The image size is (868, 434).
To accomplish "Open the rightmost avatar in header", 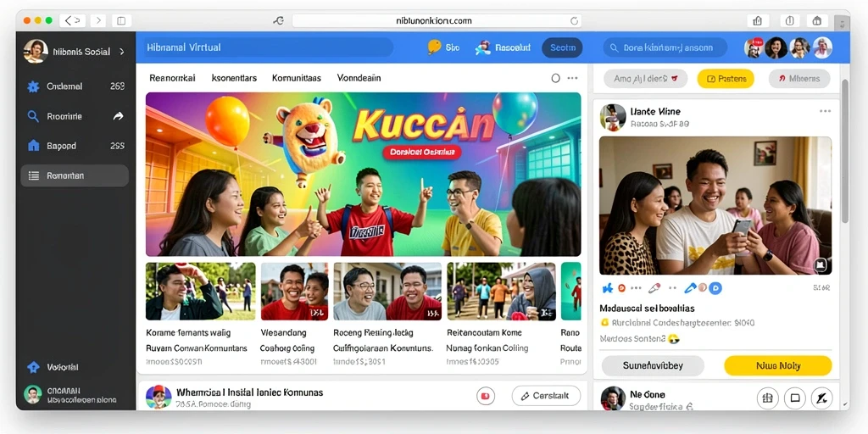I will [822, 48].
